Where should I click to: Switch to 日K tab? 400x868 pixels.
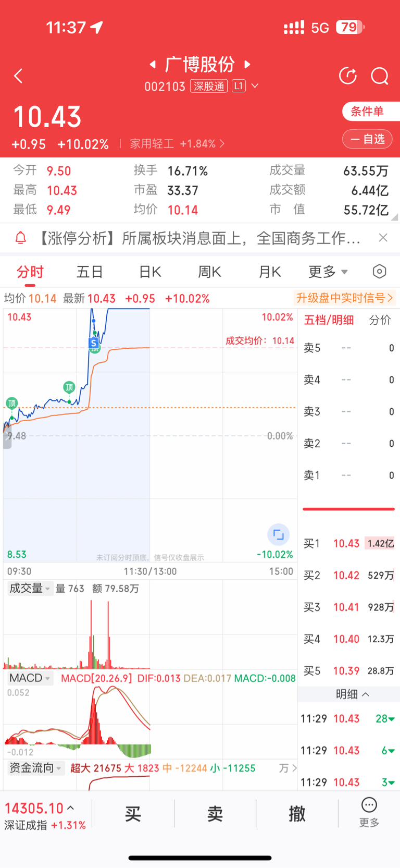click(x=150, y=272)
